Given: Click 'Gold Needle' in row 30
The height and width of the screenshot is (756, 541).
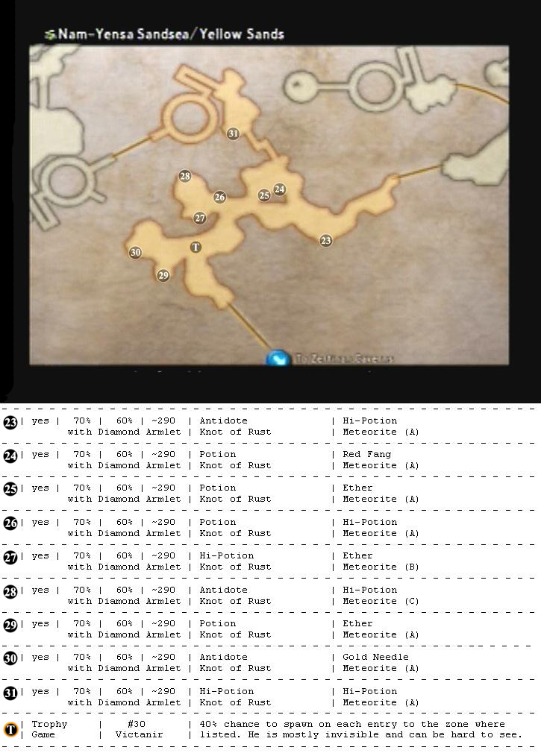Looking at the screenshot, I should pyautogui.click(x=375, y=657).
